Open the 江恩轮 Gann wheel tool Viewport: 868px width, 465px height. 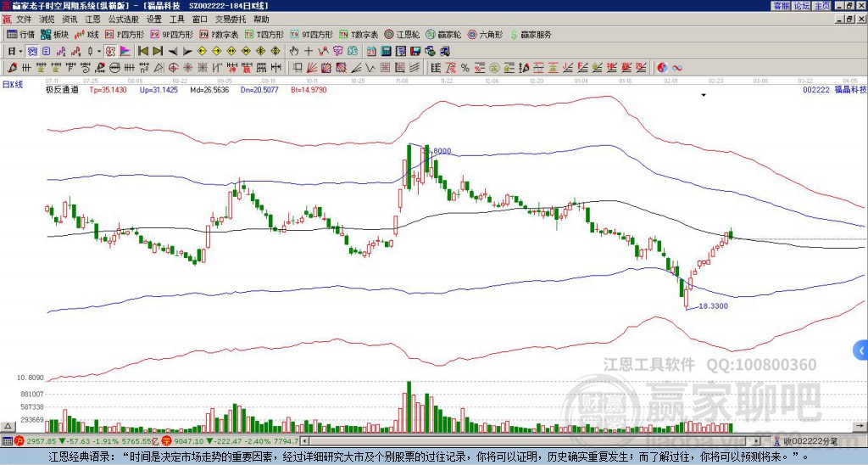click(403, 34)
